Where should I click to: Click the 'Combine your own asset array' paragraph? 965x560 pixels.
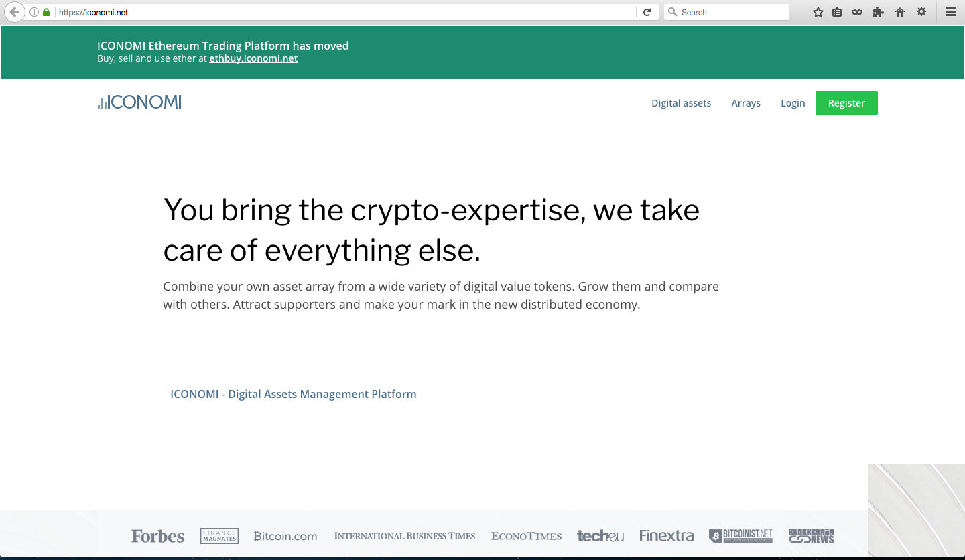(x=441, y=295)
